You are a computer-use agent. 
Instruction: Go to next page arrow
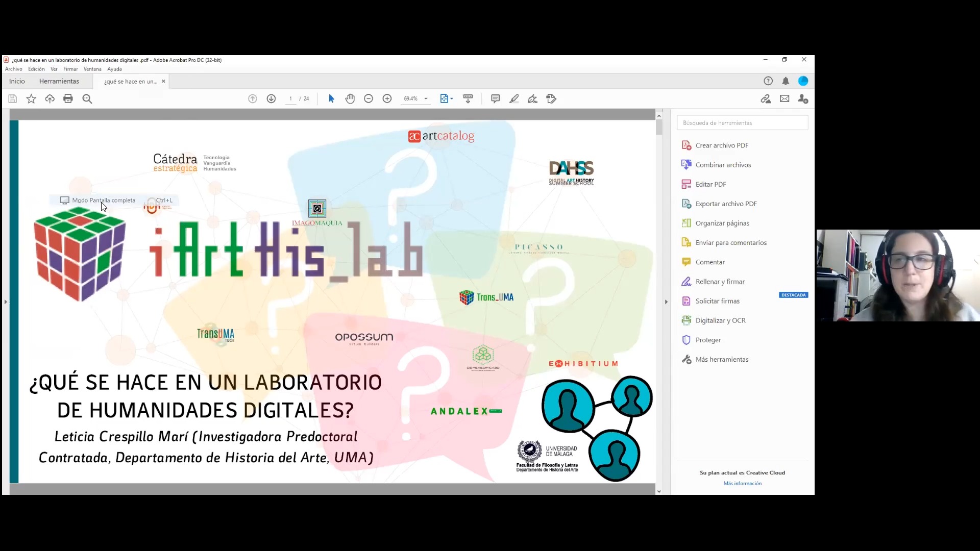click(271, 99)
